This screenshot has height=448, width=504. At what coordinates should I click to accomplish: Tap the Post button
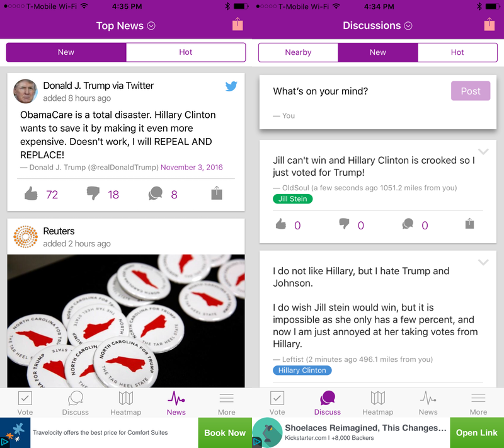pyautogui.click(x=471, y=91)
